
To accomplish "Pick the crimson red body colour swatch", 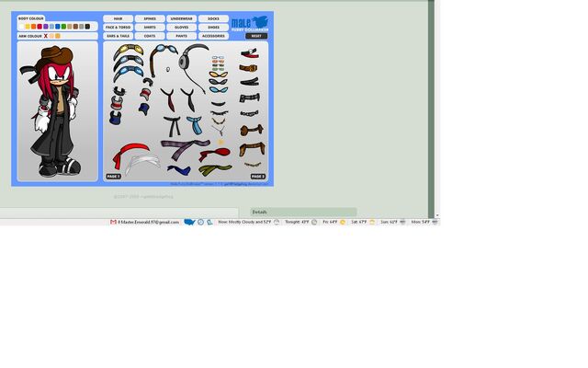I will pyautogui.click(x=40, y=27).
